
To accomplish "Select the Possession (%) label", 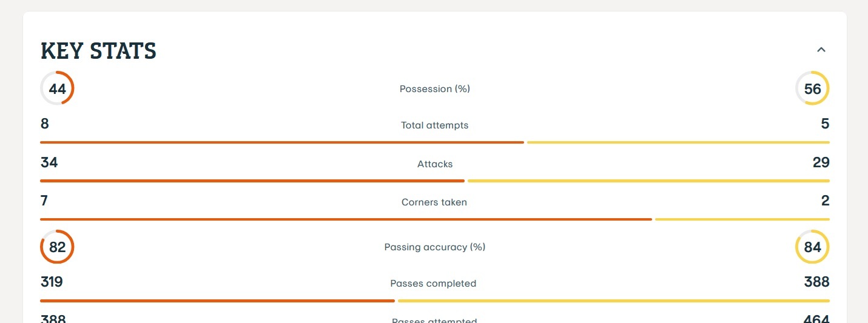I will pos(434,88).
